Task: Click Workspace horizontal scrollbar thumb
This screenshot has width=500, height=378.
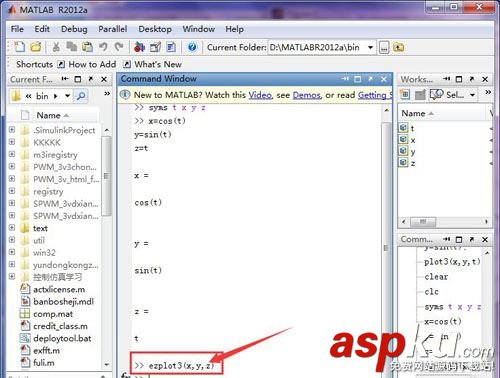Action: point(423,221)
